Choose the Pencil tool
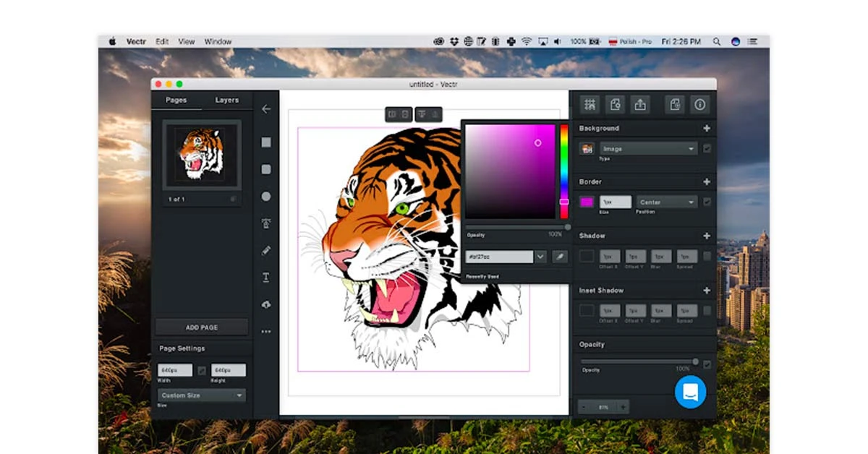The height and width of the screenshot is (454, 868). (266, 250)
